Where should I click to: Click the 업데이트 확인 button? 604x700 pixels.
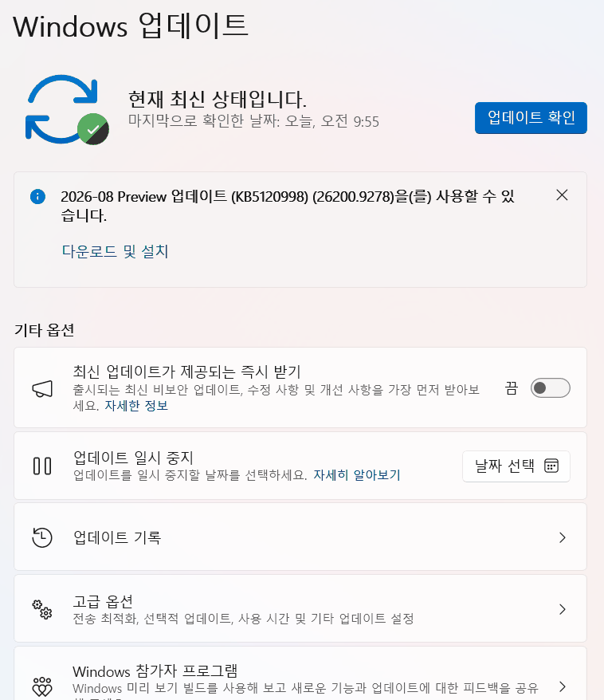point(531,118)
